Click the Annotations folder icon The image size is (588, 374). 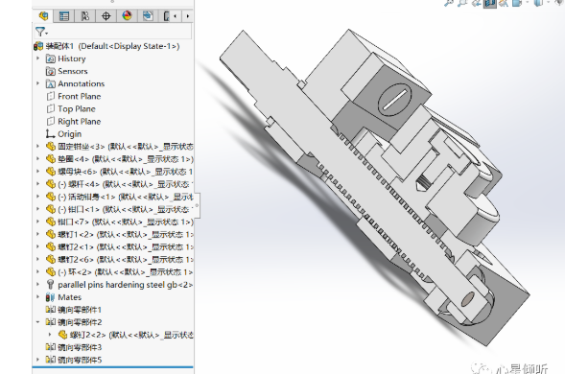[50, 83]
